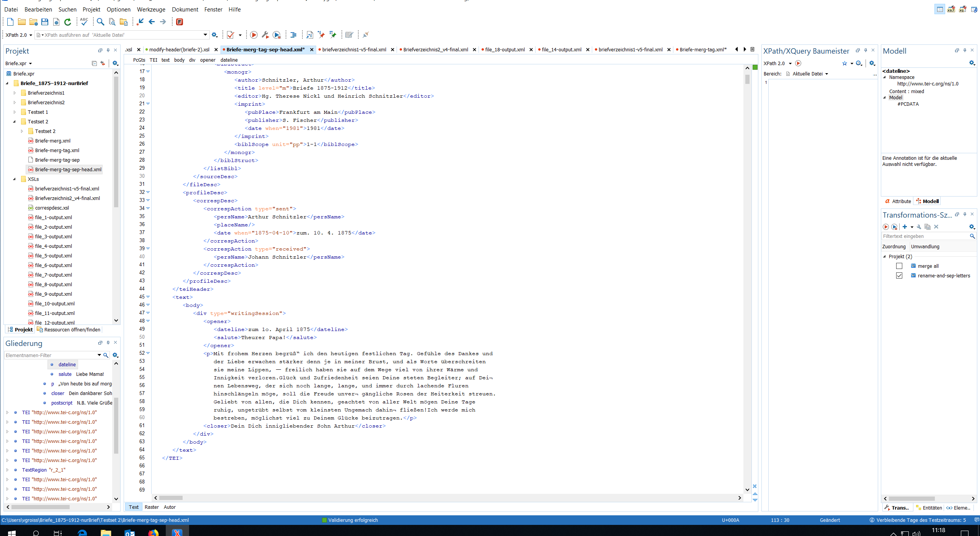Switch to Autor editing mode

tap(170, 507)
